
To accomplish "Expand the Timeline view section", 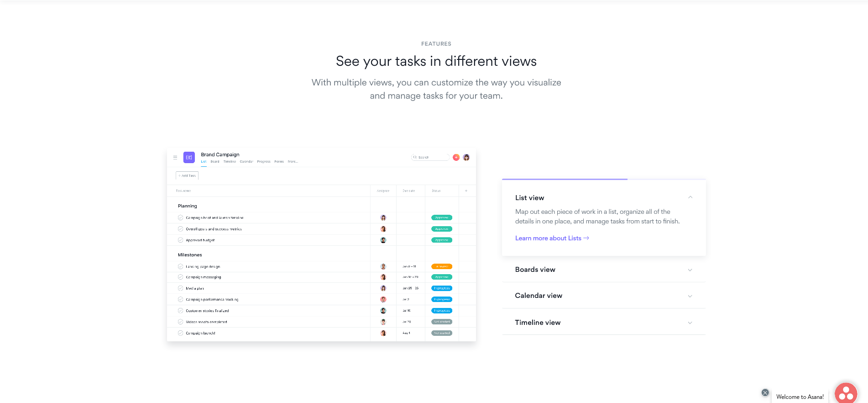I will pyautogui.click(x=690, y=323).
